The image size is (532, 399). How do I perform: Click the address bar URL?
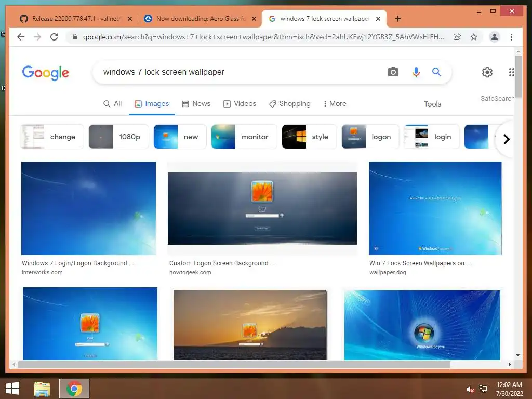(263, 37)
